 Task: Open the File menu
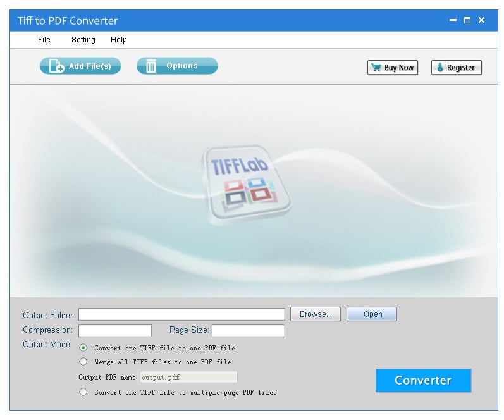[x=44, y=40]
